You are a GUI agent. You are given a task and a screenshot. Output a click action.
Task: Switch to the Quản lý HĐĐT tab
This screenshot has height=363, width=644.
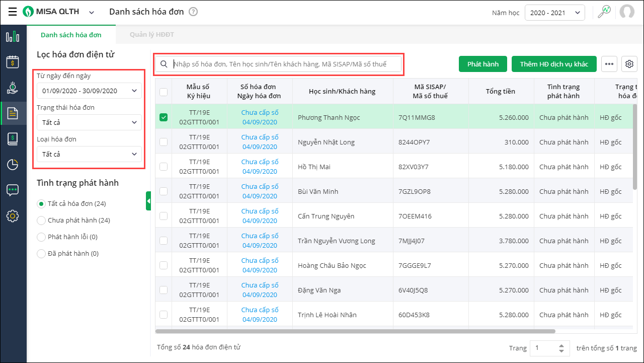(151, 35)
